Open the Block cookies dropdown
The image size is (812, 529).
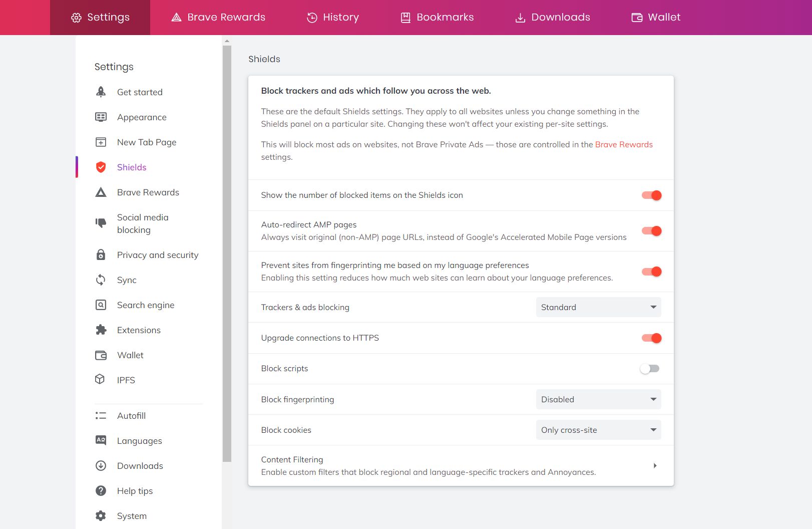pos(598,430)
